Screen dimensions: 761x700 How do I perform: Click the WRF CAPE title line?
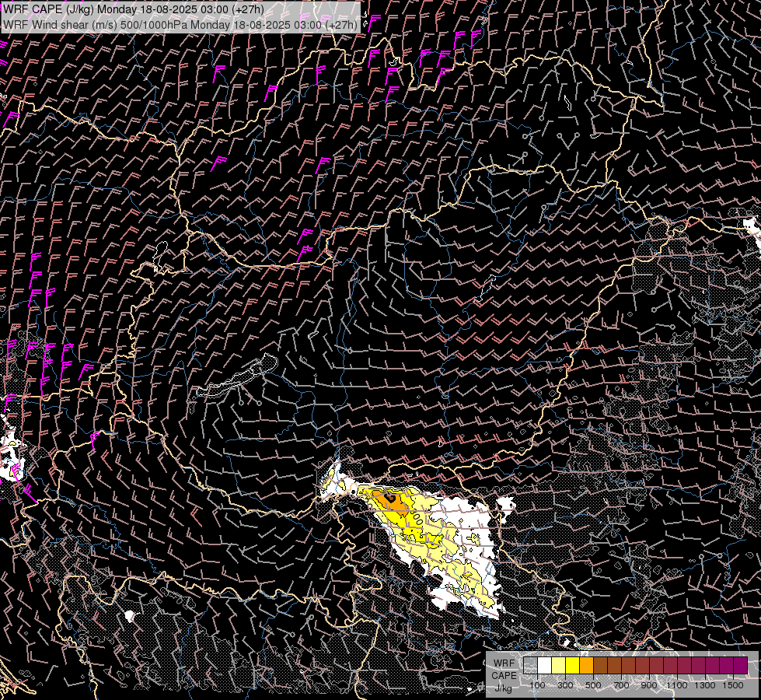(x=134, y=9)
